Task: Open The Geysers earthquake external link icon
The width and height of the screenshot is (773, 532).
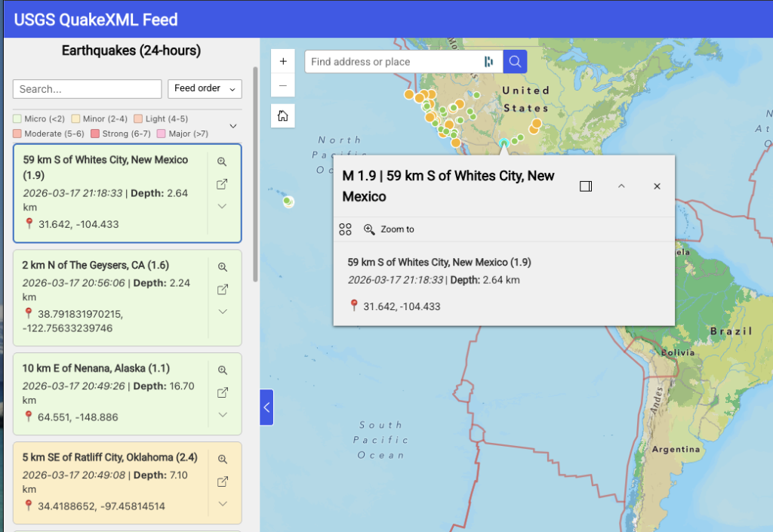Action: [223, 290]
